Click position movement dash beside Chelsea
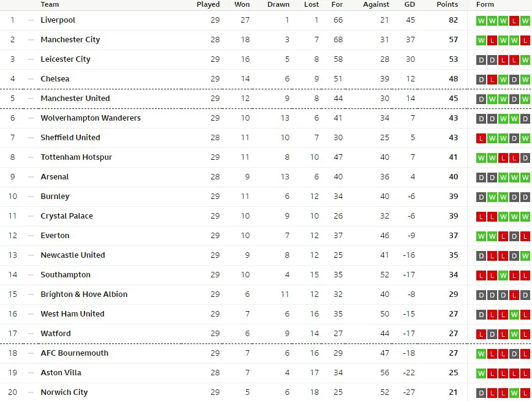Image resolution: width=532 pixels, height=401 pixels. (x=31, y=79)
